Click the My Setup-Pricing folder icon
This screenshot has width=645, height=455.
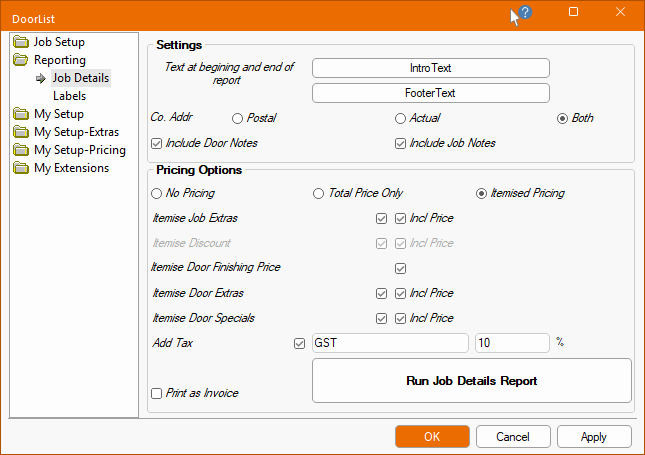pyautogui.click(x=22, y=150)
